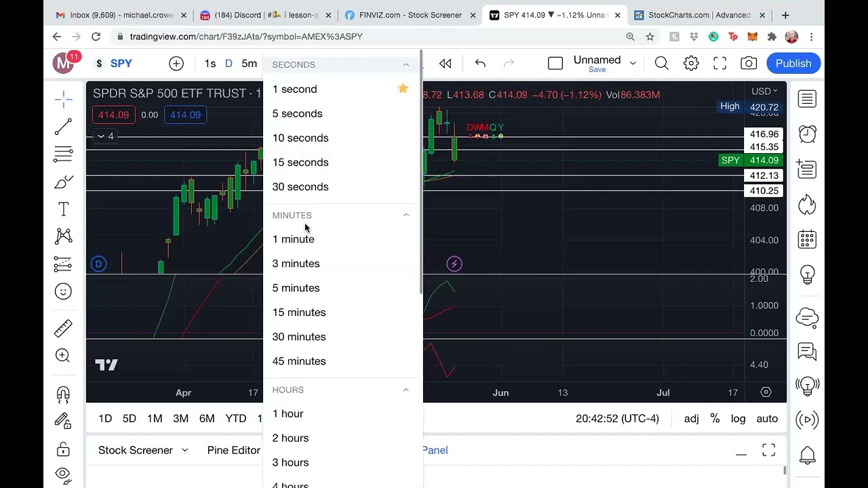Viewport: 868px width, 488px height.
Task: Open the layout setup square icon
Action: [555, 63]
